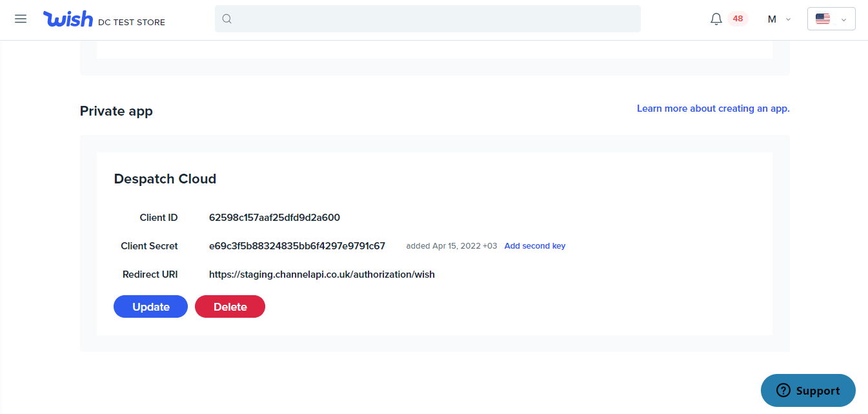The image size is (868, 414).
Task: Click the Client ID label
Action: 159,218
